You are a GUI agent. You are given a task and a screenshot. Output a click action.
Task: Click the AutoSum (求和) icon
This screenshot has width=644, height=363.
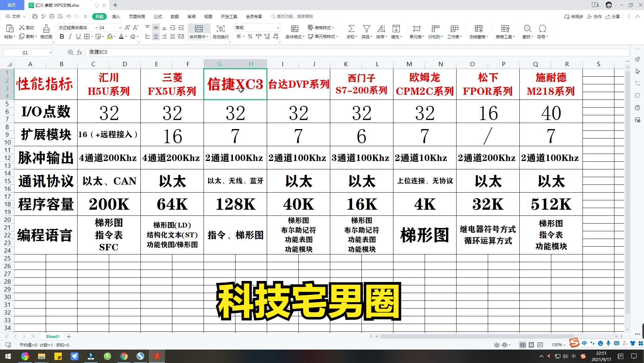coord(351,29)
